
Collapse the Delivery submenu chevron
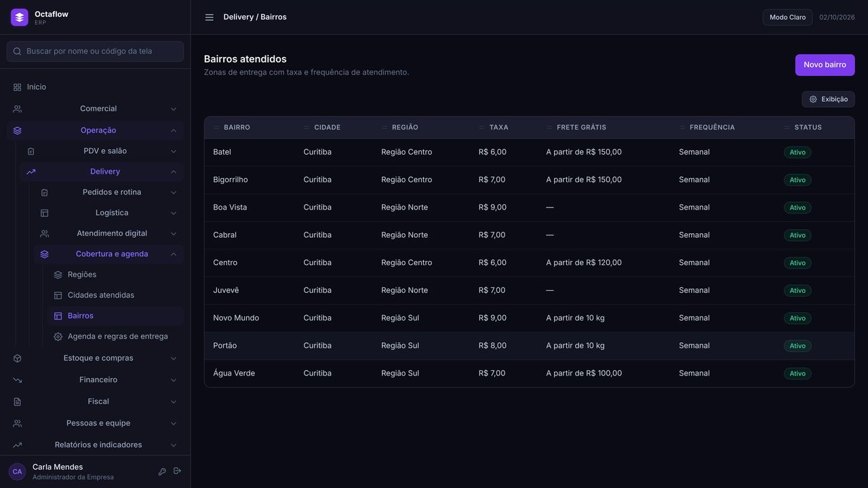(174, 172)
